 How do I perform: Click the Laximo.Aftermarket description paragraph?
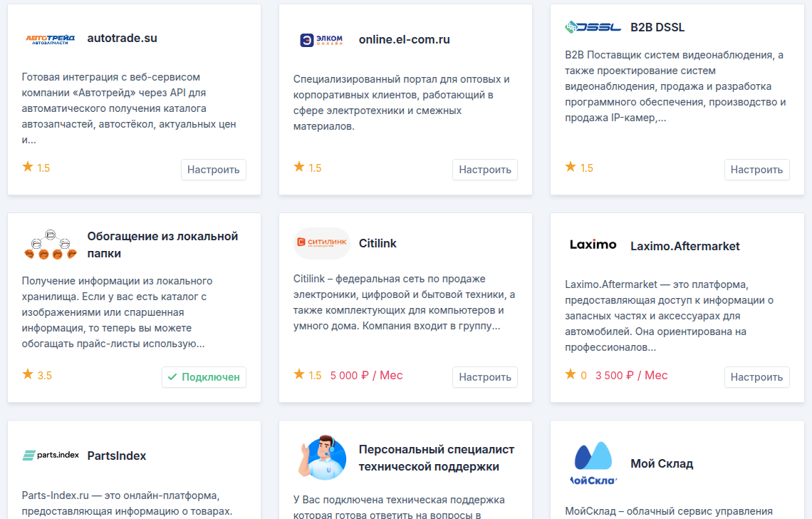(x=669, y=316)
